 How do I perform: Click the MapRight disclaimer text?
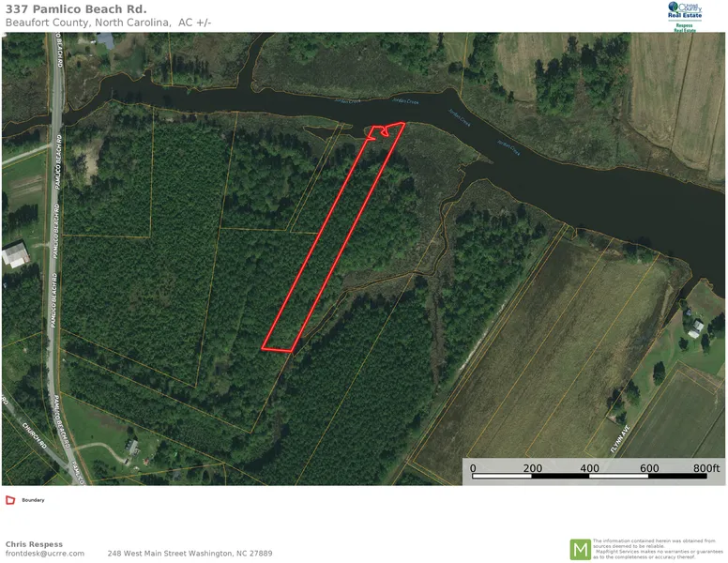658,549
